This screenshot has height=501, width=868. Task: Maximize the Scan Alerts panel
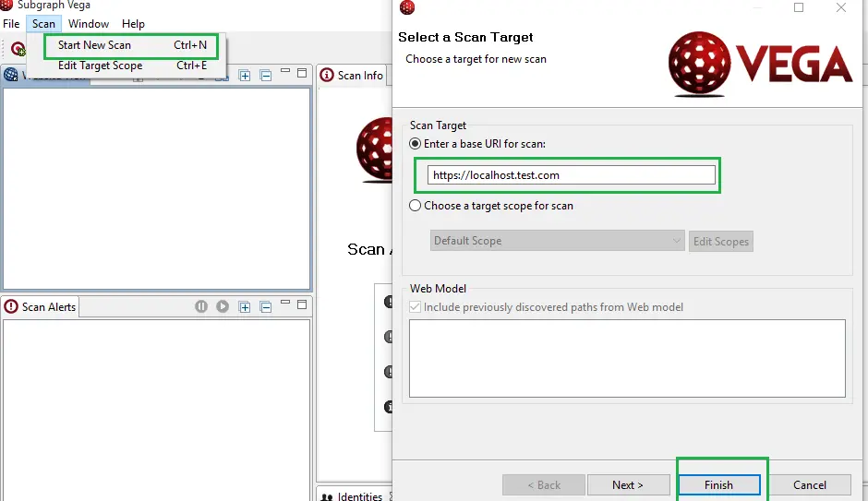tap(302, 304)
